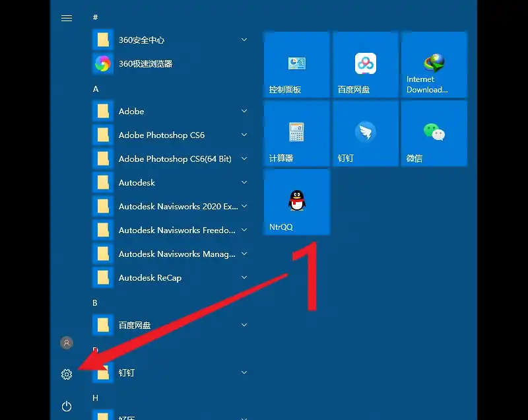Click the letter A section header
This screenshot has height=420, width=528.
(x=96, y=88)
